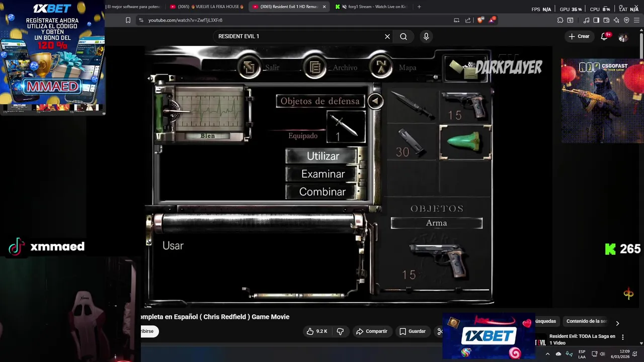This screenshot has width=644, height=362.
Task: Select the ammo magazine slot showing 30
Action: click(x=413, y=142)
